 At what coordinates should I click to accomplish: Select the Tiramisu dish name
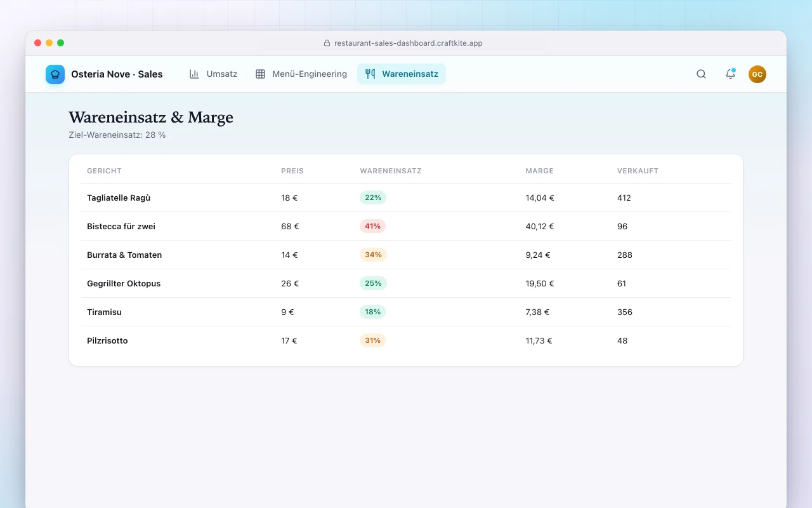(104, 312)
